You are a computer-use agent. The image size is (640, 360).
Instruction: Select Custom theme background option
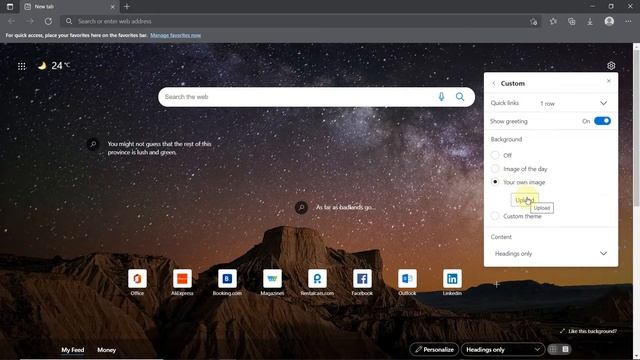click(495, 216)
